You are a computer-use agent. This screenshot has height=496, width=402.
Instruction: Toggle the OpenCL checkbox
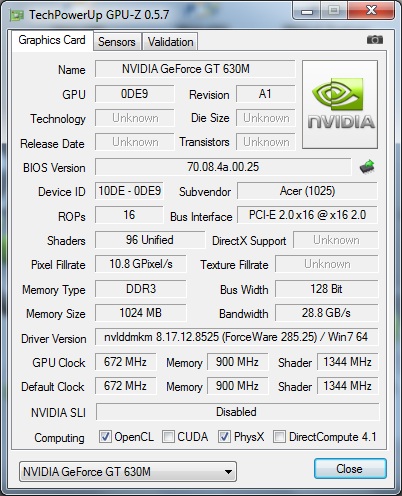click(105, 436)
